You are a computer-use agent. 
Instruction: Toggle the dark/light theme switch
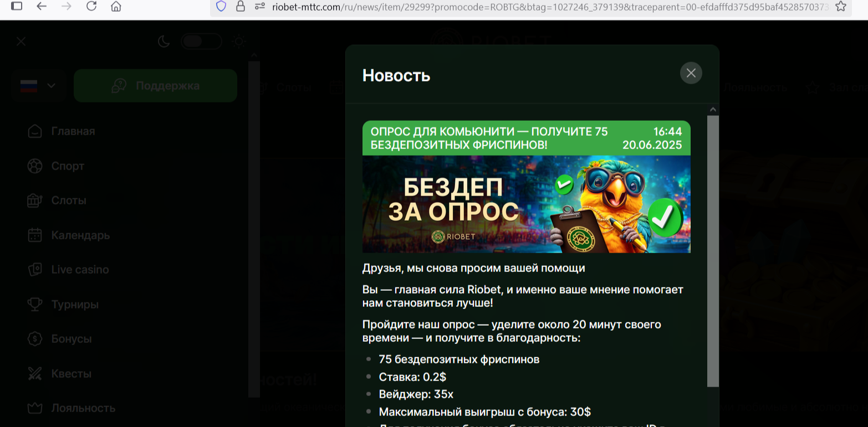tap(201, 42)
